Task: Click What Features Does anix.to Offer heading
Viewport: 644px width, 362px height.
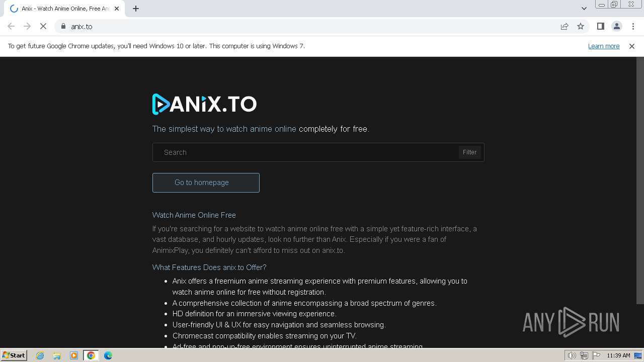Action: click(x=209, y=267)
